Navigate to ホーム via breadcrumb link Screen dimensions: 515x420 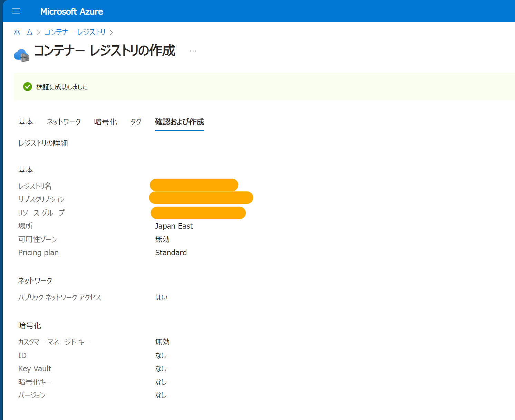click(x=22, y=32)
